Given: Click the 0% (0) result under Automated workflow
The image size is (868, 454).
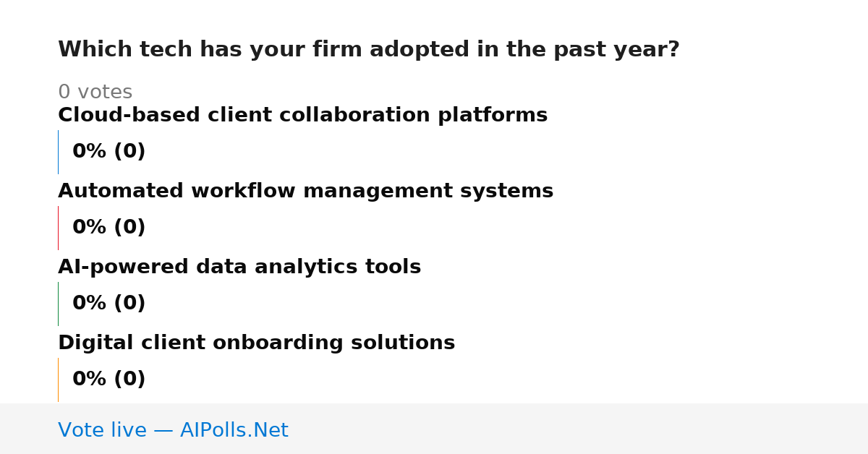Looking at the screenshot, I should (109, 228).
